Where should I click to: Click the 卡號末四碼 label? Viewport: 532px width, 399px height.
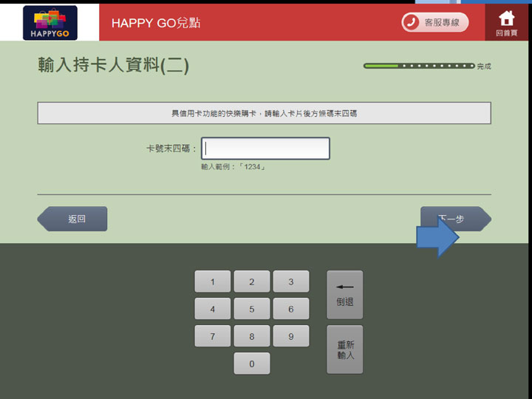171,149
